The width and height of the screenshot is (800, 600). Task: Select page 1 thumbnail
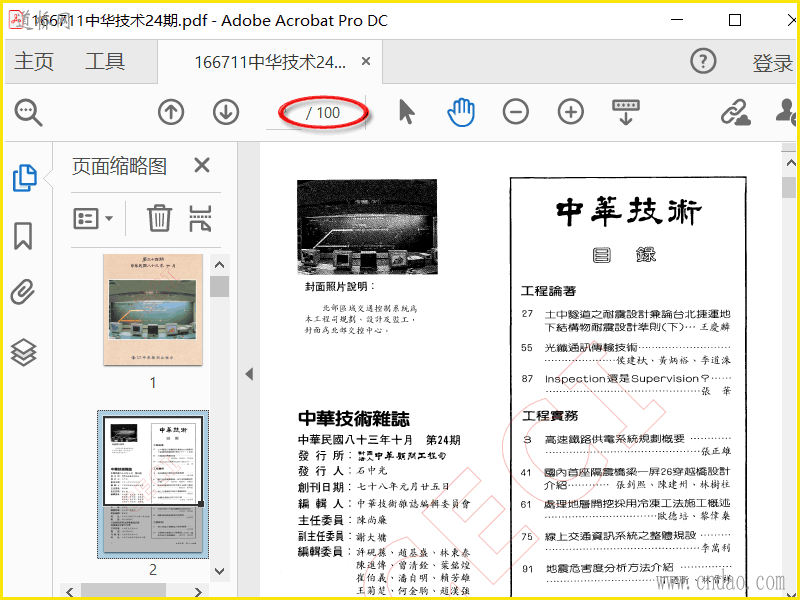tap(153, 310)
